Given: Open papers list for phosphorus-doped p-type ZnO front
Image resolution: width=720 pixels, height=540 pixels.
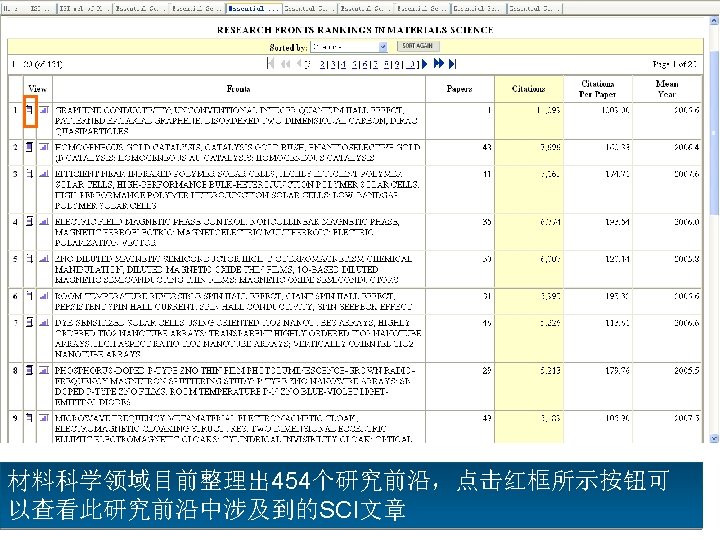Looking at the screenshot, I should pos(29,370).
